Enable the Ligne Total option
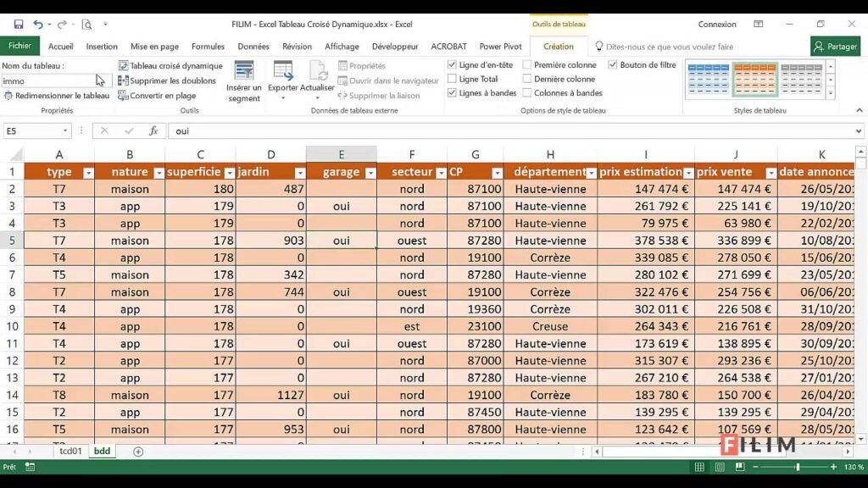Viewport: 868px width, 488px height. pyautogui.click(x=452, y=79)
